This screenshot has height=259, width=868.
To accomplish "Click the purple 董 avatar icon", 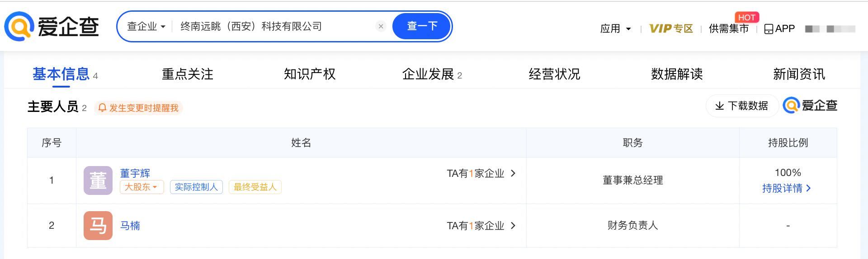I will click(x=98, y=180).
